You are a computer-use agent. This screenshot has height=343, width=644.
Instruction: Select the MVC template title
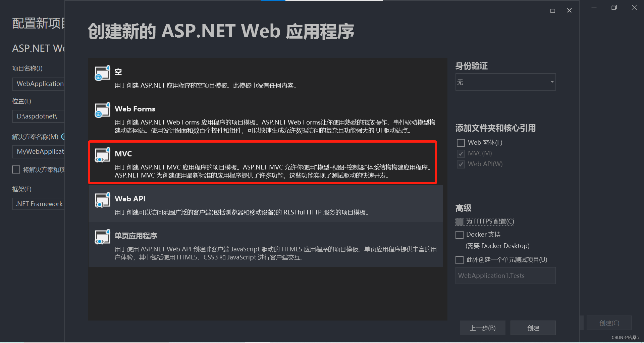[123, 154]
